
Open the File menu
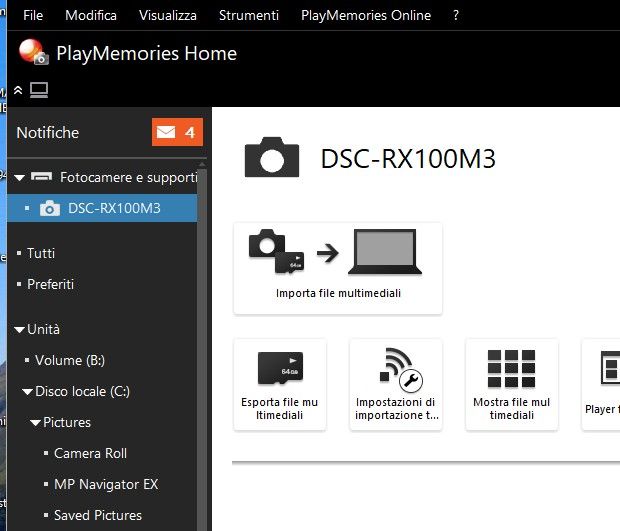click(x=33, y=15)
